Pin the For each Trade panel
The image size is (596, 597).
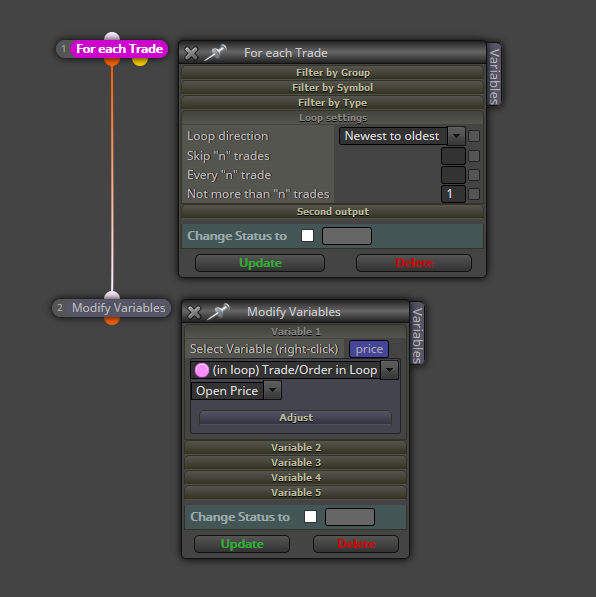pyautogui.click(x=216, y=53)
